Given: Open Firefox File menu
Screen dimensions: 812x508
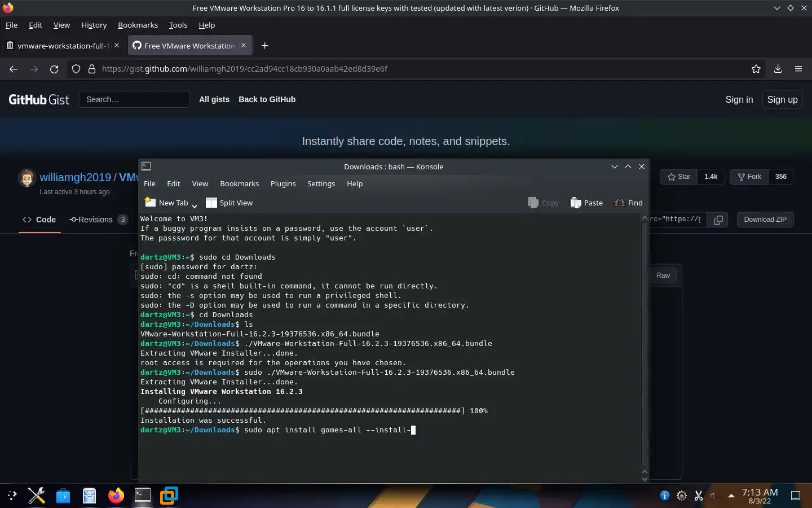Looking at the screenshot, I should (x=11, y=25).
